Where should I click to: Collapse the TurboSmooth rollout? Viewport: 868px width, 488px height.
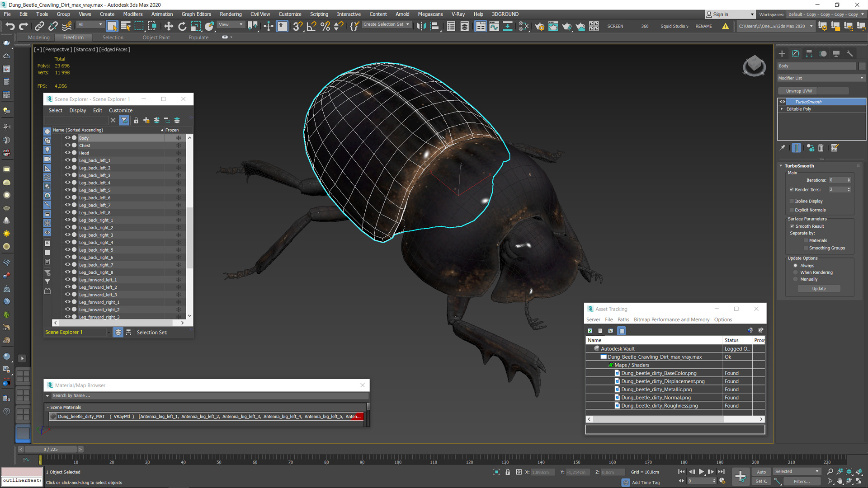click(781, 166)
